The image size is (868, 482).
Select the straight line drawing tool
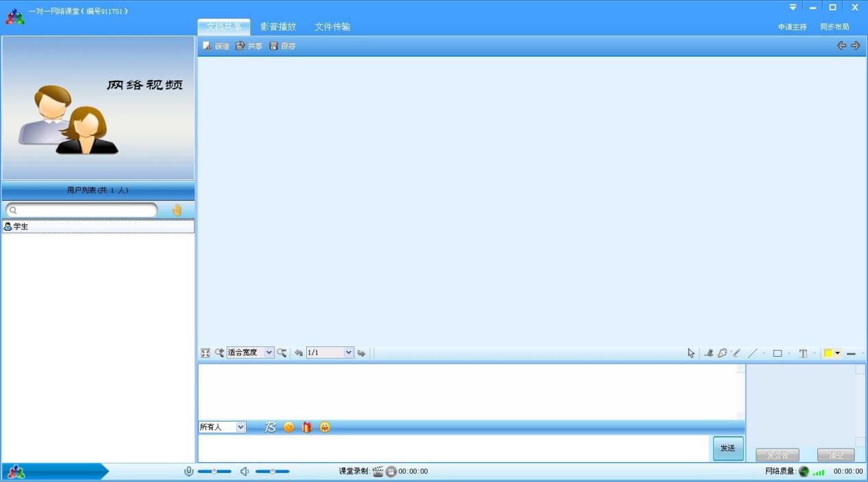click(x=752, y=353)
